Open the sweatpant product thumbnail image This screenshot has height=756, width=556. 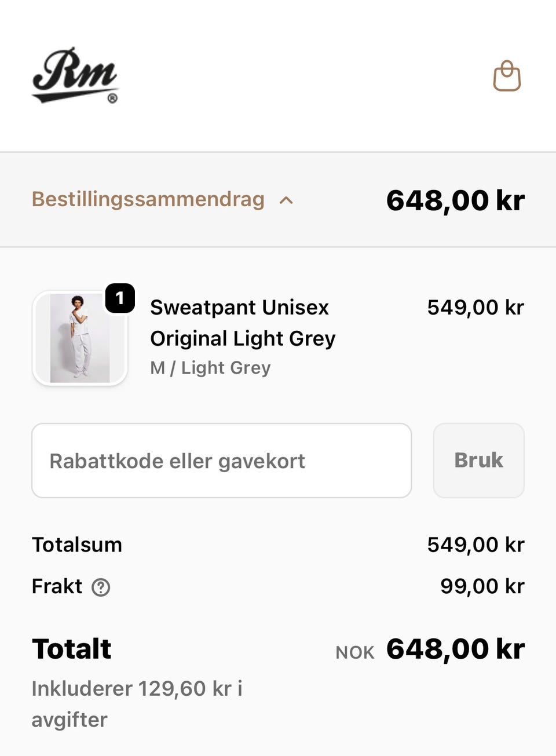coord(80,338)
